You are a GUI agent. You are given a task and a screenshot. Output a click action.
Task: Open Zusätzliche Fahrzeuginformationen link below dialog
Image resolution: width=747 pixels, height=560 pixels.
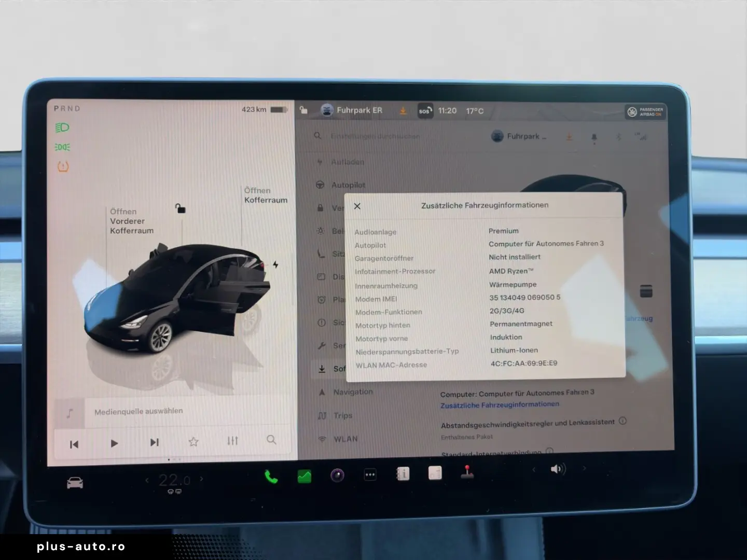[x=500, y=404]
